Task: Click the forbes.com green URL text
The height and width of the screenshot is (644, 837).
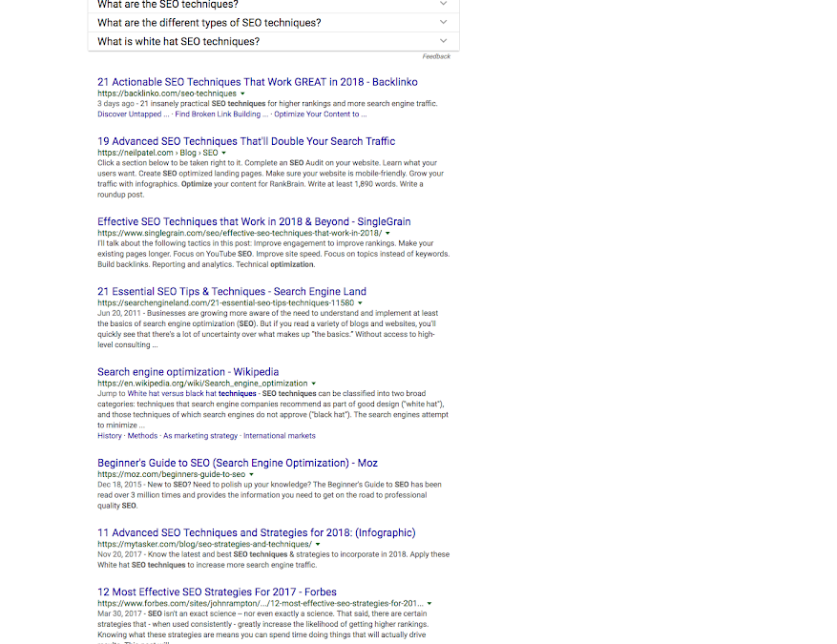Action: coord(261,603)
